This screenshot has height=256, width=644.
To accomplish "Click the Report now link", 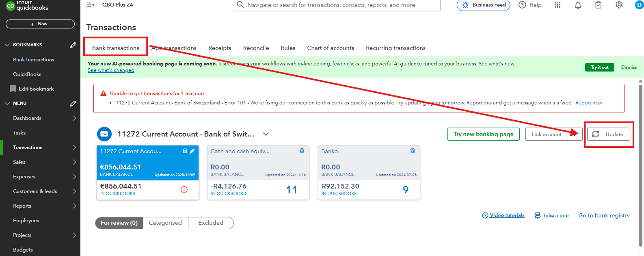I will pos(589,103).
